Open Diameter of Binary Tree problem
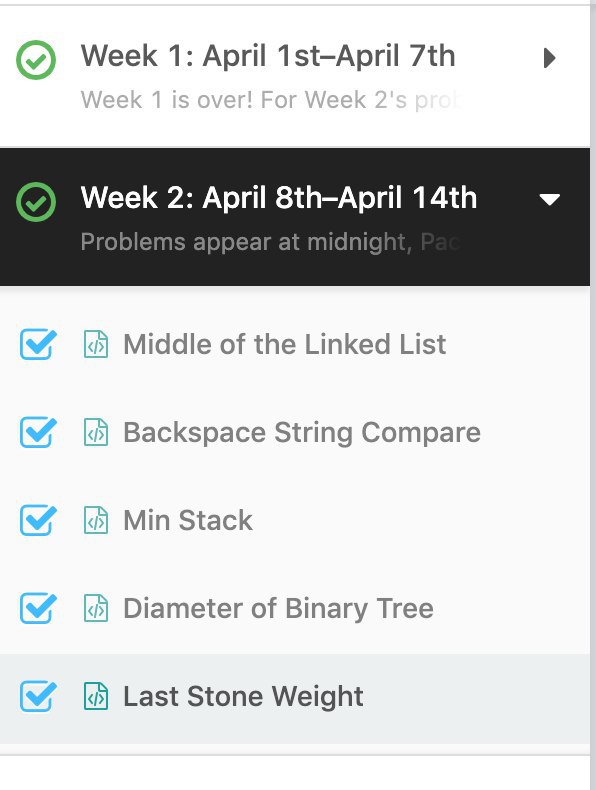 click(x=279, y=608)
